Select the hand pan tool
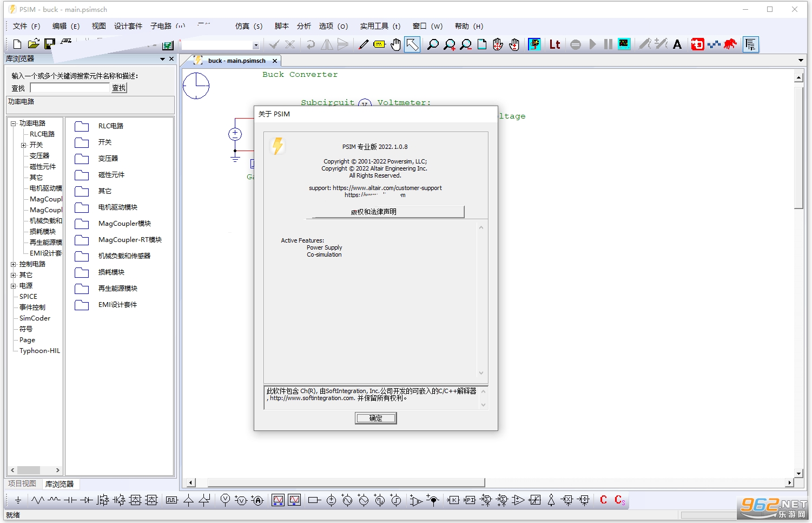This screenshot has height=523, width=812. pyautogui.click(x=396, y=44)
